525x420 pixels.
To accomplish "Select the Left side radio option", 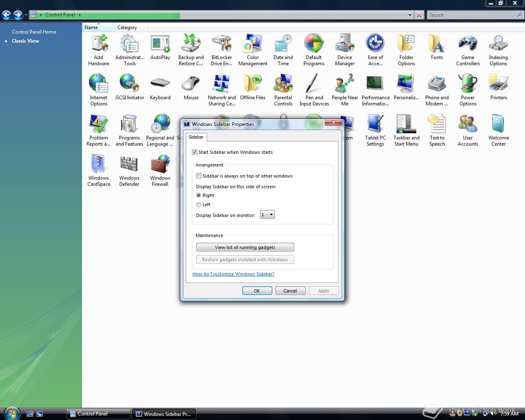I will tap(199, 205).
